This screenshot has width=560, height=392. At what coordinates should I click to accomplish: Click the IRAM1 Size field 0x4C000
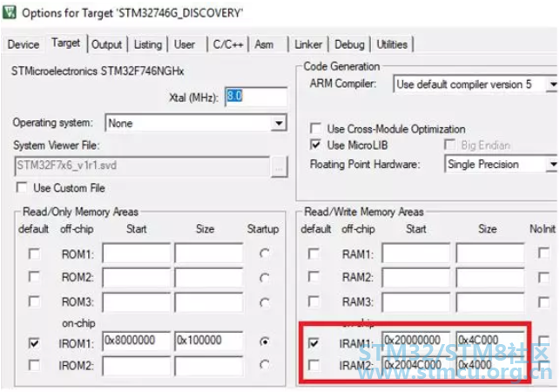pos(490,341)
